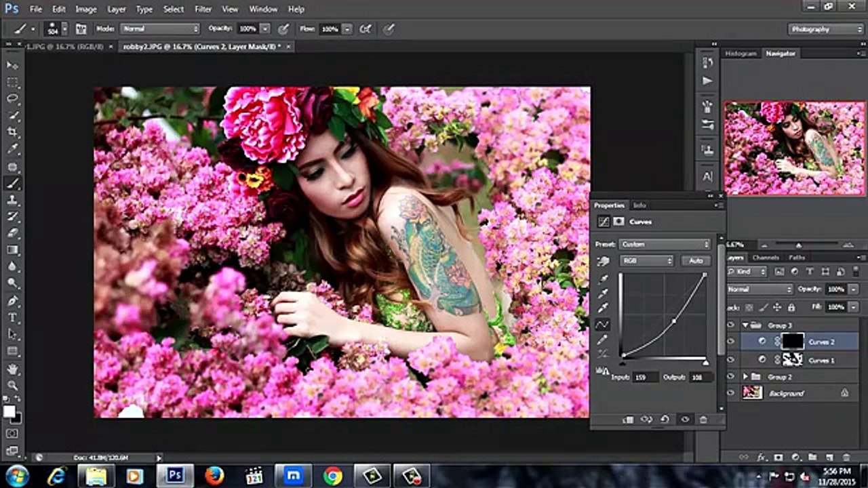Switch to the Info tab
Viewport: 868px width, 488px height.
[x=639, y=205]
